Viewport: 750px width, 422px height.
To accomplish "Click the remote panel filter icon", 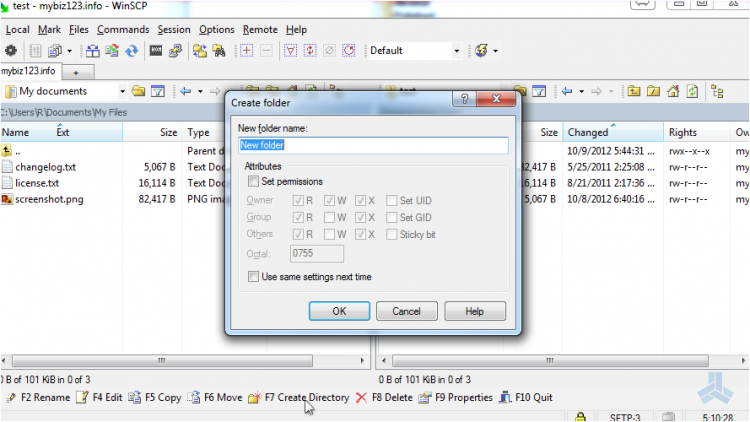I will [539, 91].
